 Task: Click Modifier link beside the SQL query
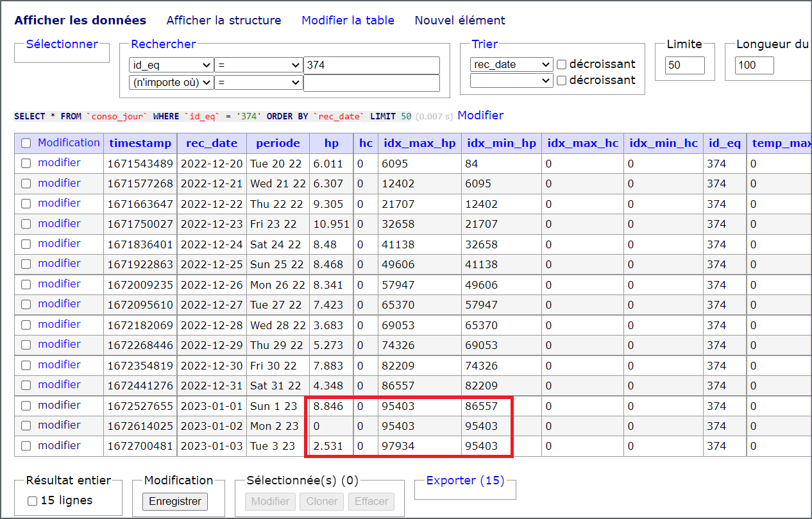pos(480,115)
